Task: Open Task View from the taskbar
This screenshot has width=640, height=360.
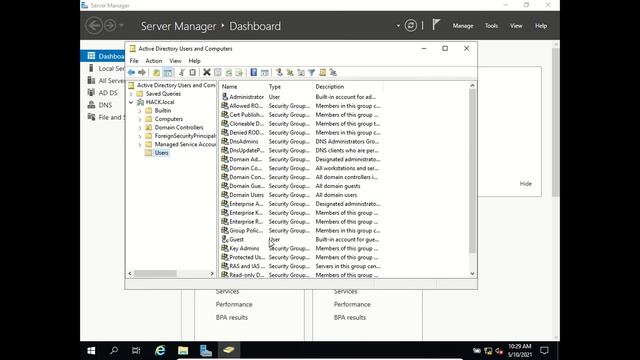Action: [x=136, y=350]
